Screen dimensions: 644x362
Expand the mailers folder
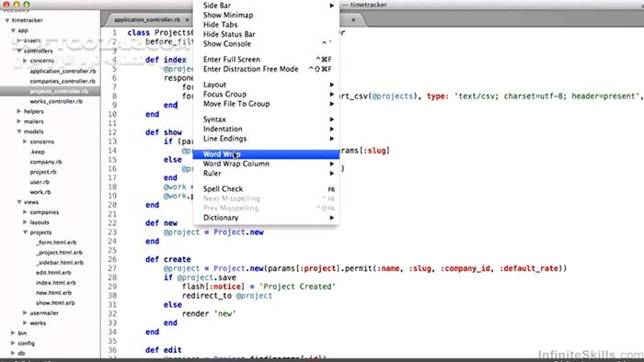click(x=19, y=121)
